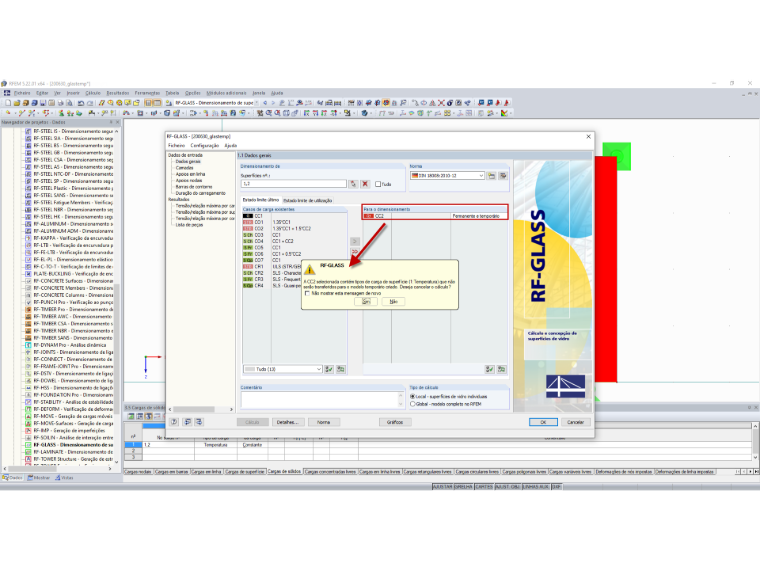Open Configuração menu in RF-GLASS dialog
The height and width of the screenshot is (570, 760).
205,145
